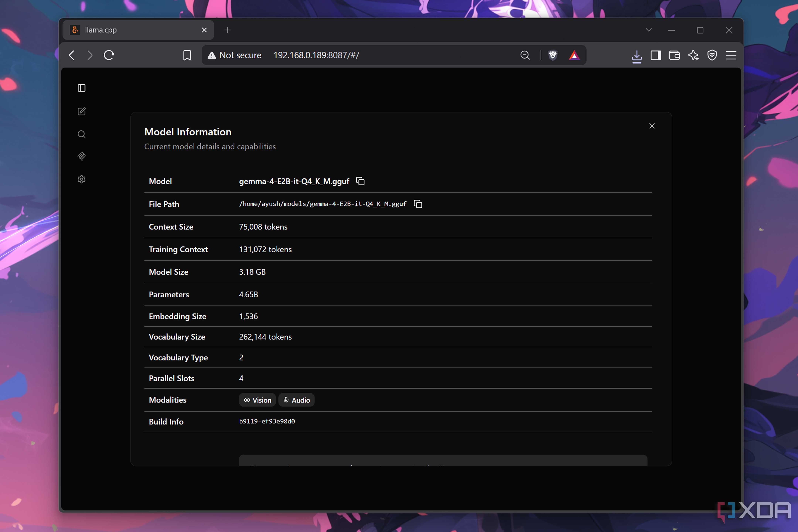Reload the current page
Screen dimensions: 798x532
109,55
